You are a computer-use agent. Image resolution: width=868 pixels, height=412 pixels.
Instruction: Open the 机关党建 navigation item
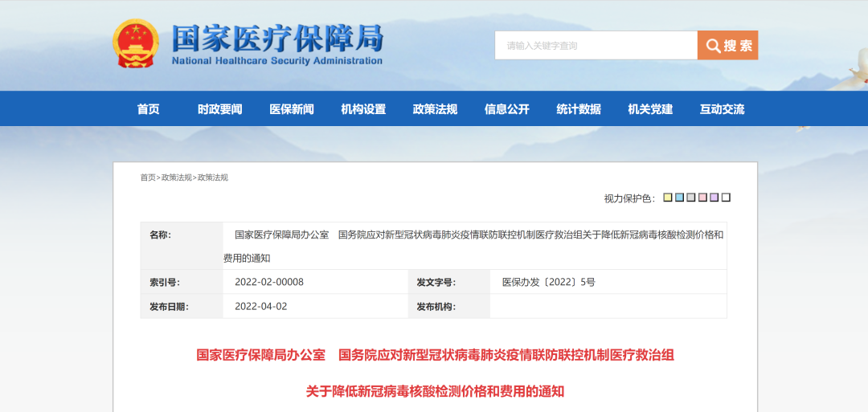(x=650, y=109)
